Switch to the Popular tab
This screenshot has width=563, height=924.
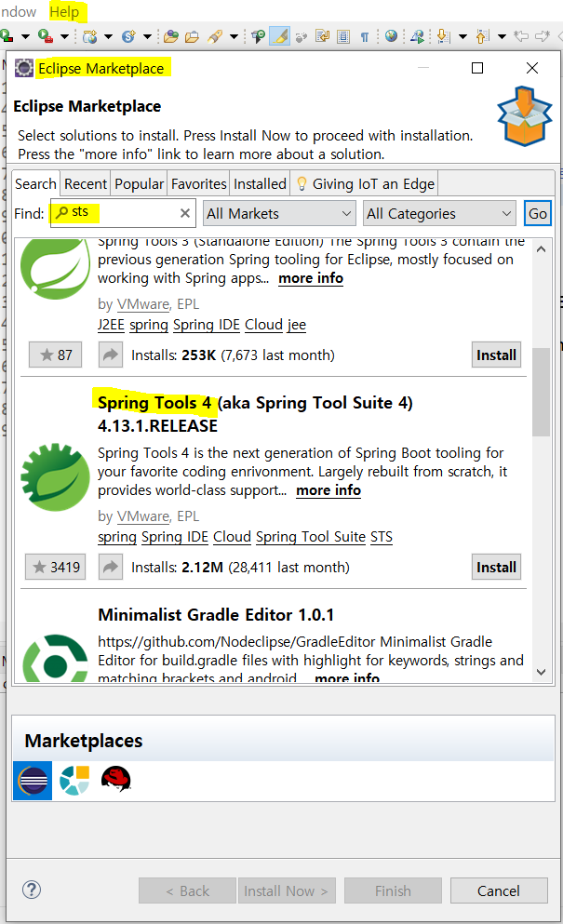[140, 184]
